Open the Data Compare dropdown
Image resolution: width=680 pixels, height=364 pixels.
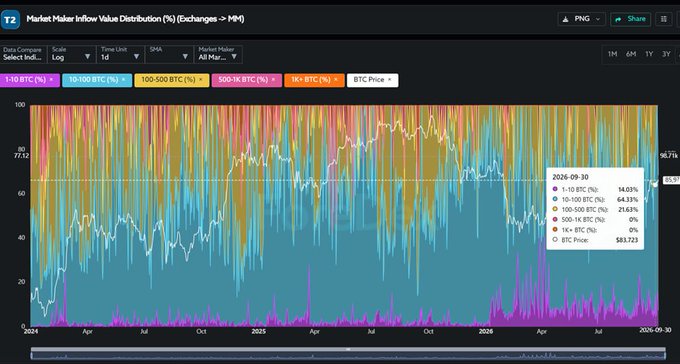pyautogui.click(x=23, y=54)
